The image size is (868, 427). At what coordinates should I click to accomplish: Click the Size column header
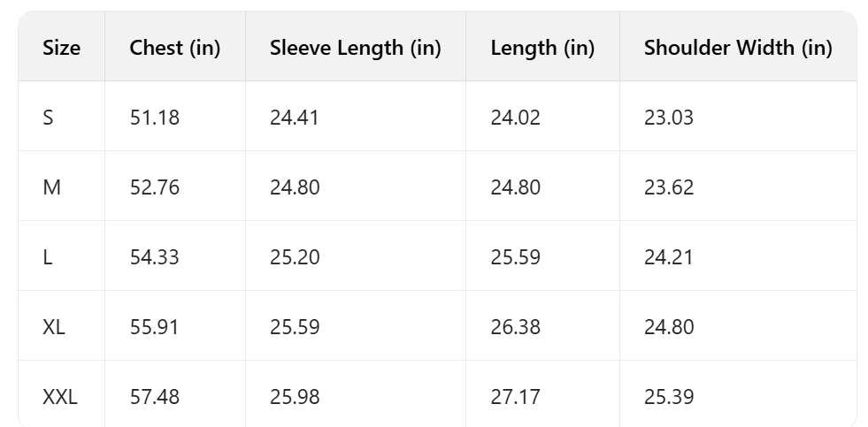click(61, 48)
